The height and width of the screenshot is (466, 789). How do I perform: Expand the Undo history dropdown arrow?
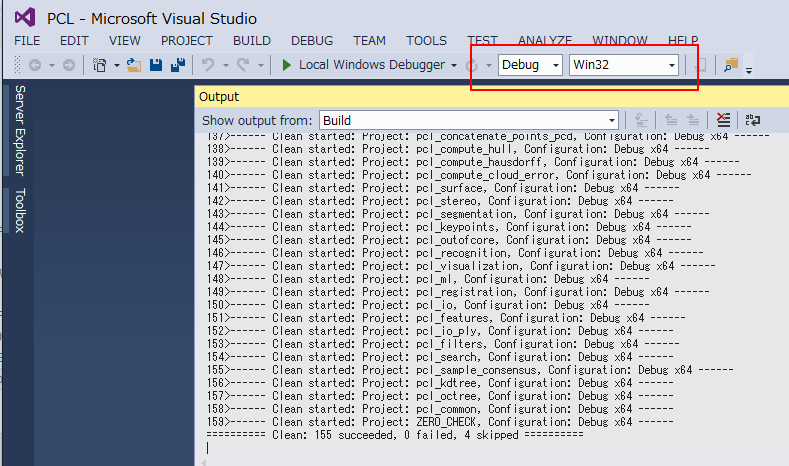225,65
